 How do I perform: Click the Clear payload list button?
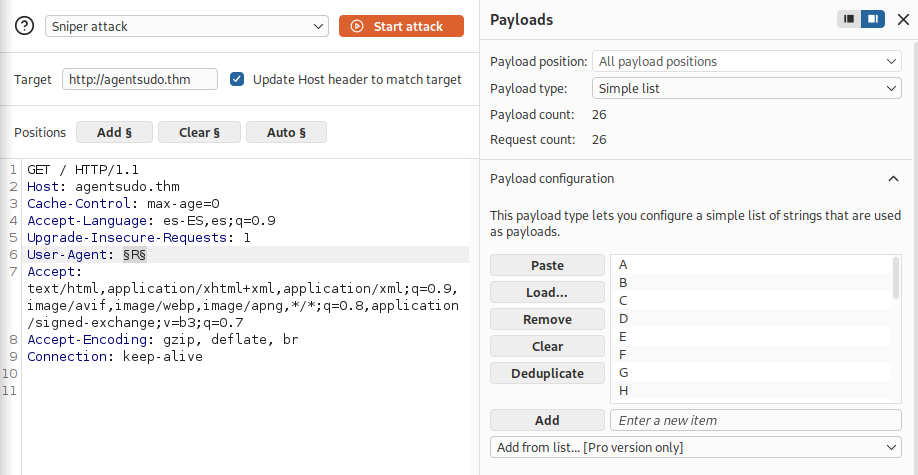click(x=547, y=346)
